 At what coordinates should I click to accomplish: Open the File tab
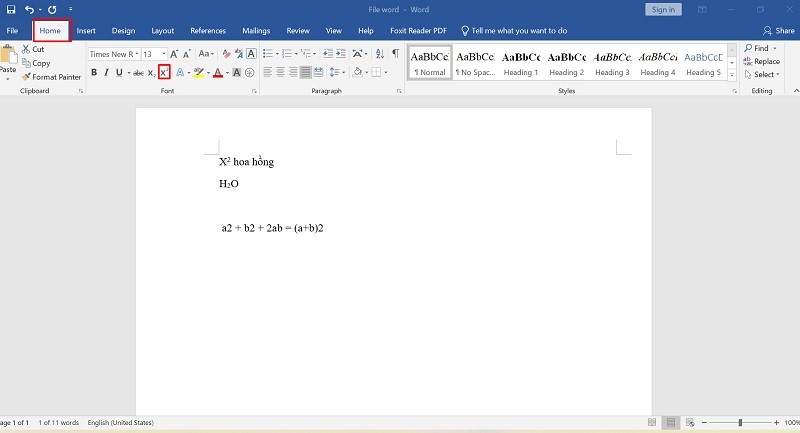point(12,31)
